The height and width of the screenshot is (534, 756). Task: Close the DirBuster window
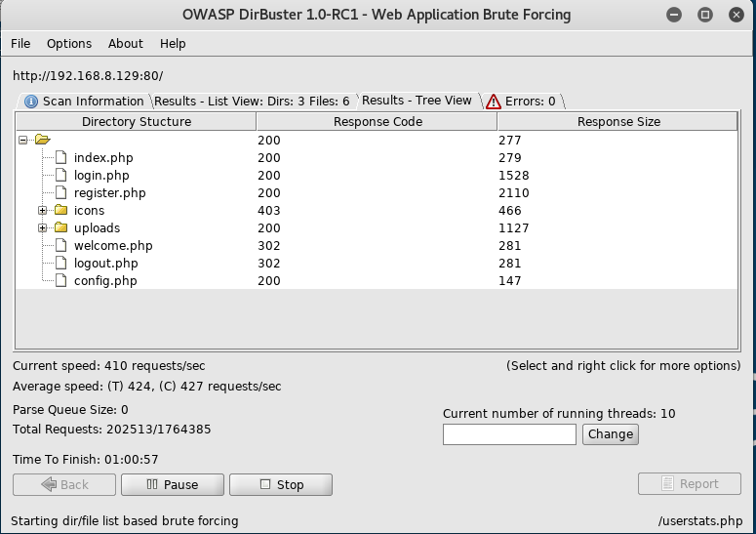coord(736,15)
